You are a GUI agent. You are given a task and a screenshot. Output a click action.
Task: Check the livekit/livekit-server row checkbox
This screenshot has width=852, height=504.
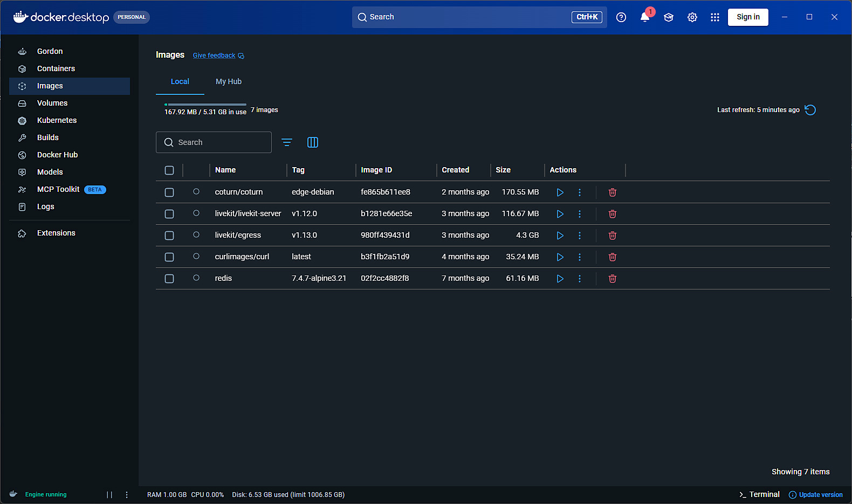point(169,214)
